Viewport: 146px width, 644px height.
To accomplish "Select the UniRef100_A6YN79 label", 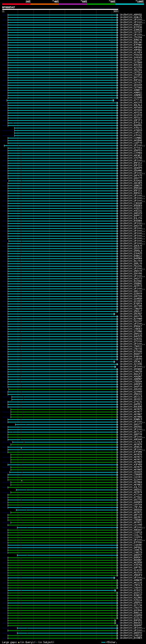I will click(131, 410).
